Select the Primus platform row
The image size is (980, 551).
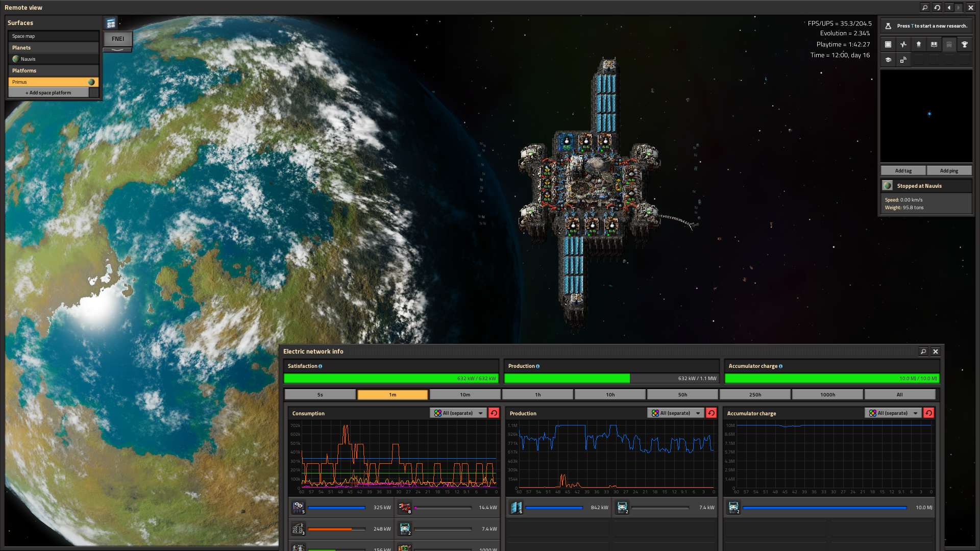point(53,82)
